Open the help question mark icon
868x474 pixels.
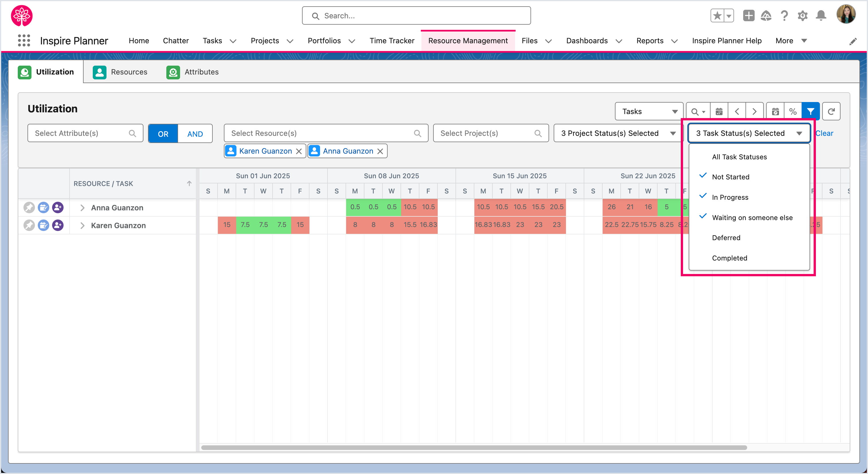click(x=784, y=15)
